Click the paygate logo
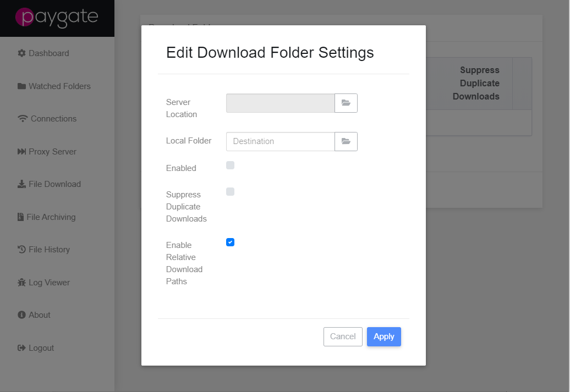570x392 pixels. (x=57, y=18)
